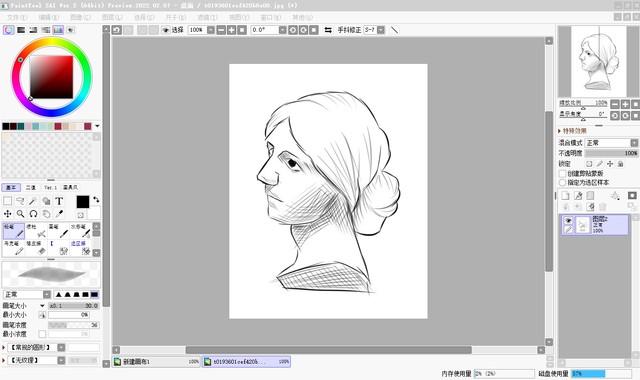Select the shape tool
The image size is (640, 380).
point(46,201)
